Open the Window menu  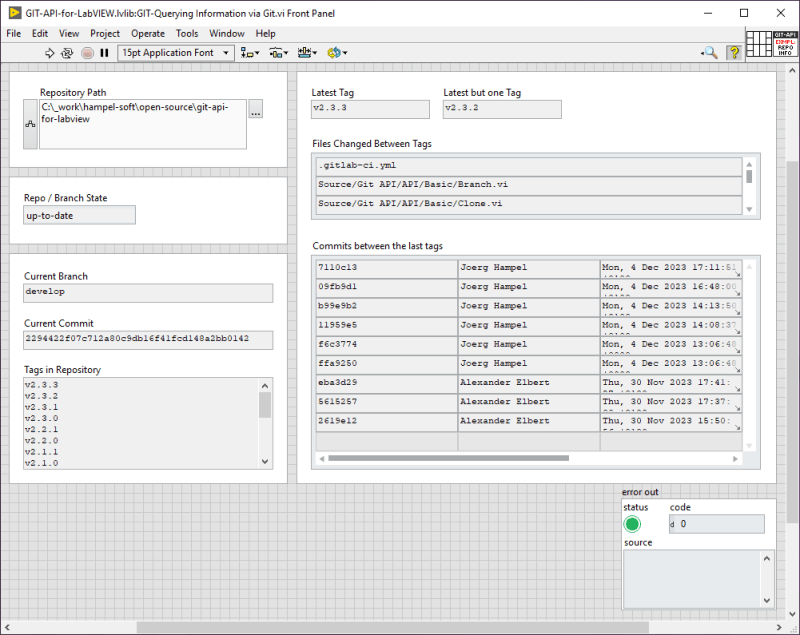pyautogui.click(x=226, y=32)
